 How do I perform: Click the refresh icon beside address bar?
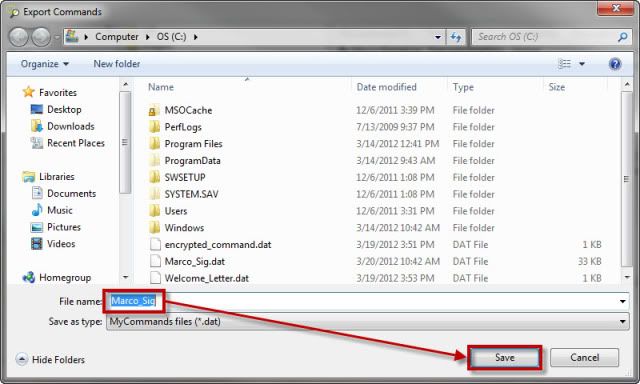(456, 37)
